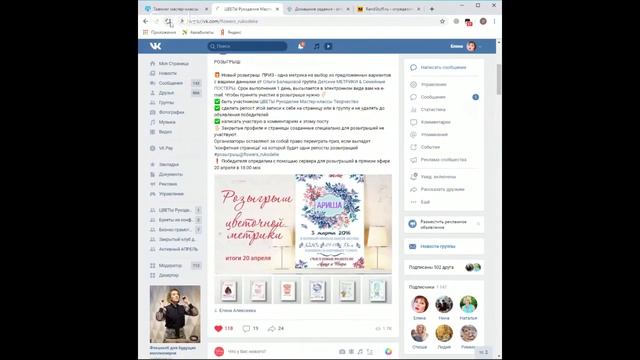Focus the VK search field

click(x=247, y=46)
